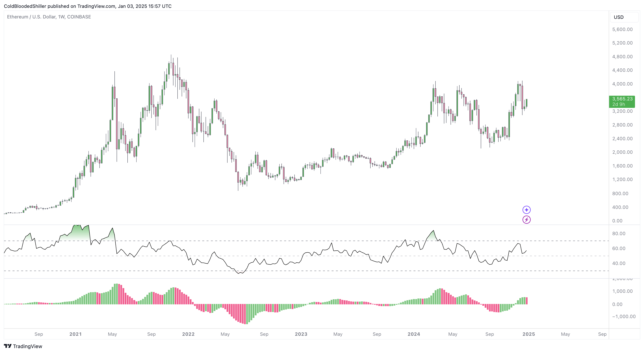Click the 2024 label on time axis
Image resolution: width=644 pixels, height=353 pixels.
(x=414, y=334)
